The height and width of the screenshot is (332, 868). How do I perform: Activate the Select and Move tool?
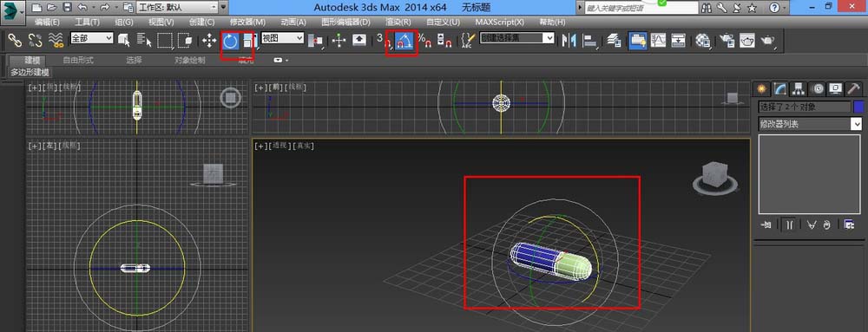(209, 41)
